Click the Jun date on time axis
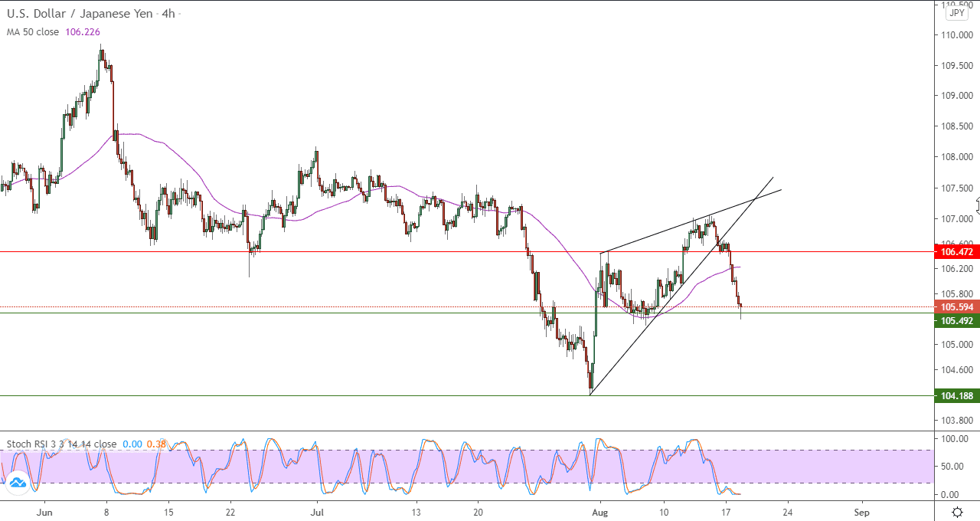The width and height of the screenshot is (980, 521). [x=44, y=511]
